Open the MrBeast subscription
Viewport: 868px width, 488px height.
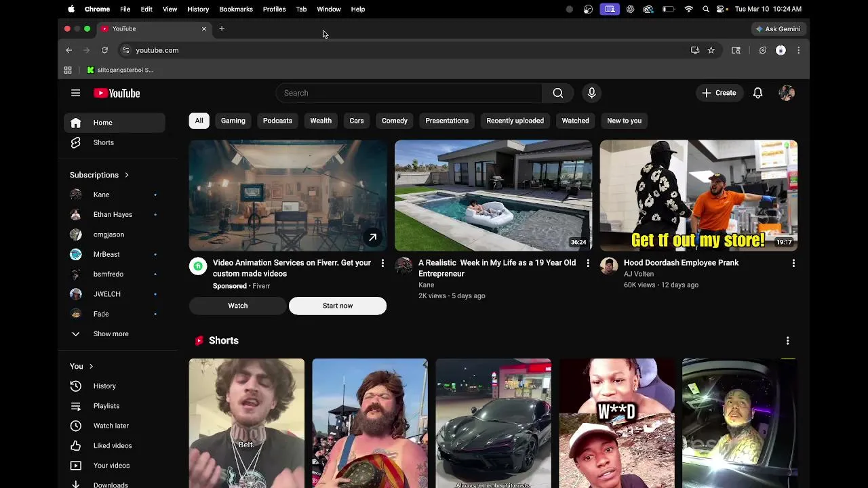[x=115, y=254]
